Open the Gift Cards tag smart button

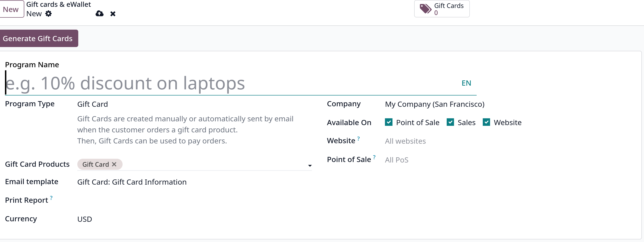coord(442,9)
